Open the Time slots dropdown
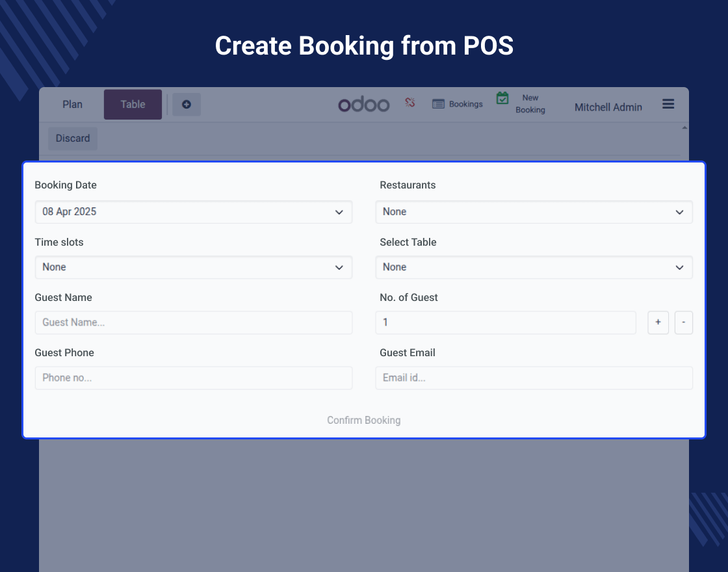Image resolution: width=728 pixels, height=572 pixels. pos(194,267)
